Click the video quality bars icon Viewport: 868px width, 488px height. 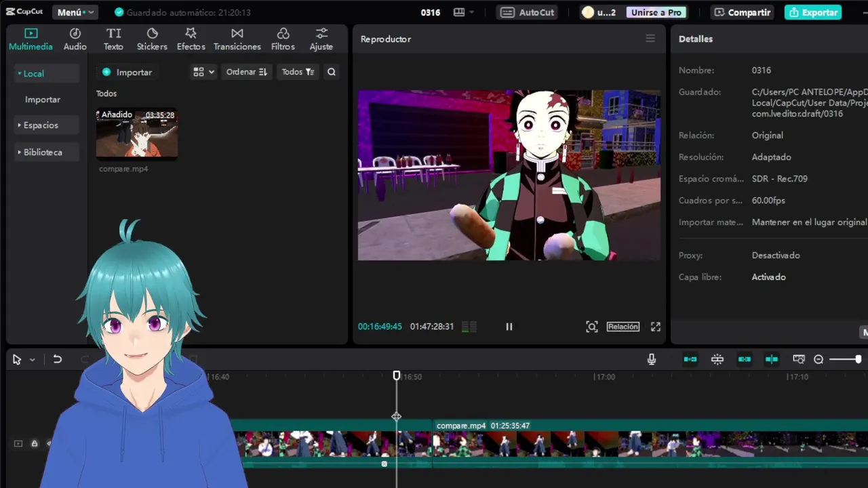pyautogui.click(x=469, y=327)
